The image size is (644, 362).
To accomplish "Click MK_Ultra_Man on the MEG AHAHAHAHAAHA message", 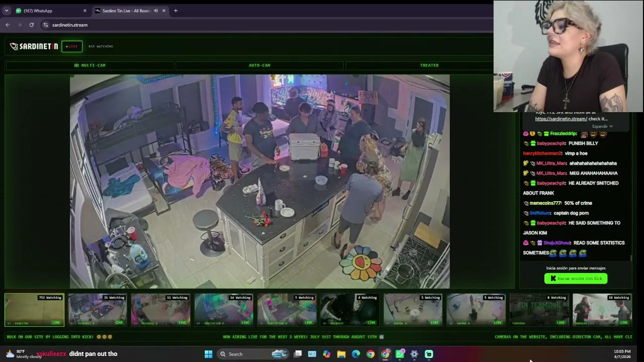I will tap(551, 173).
